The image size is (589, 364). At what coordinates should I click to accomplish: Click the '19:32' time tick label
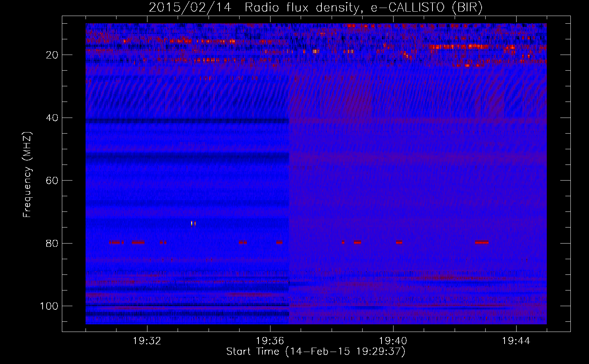[x=147, y=341]
